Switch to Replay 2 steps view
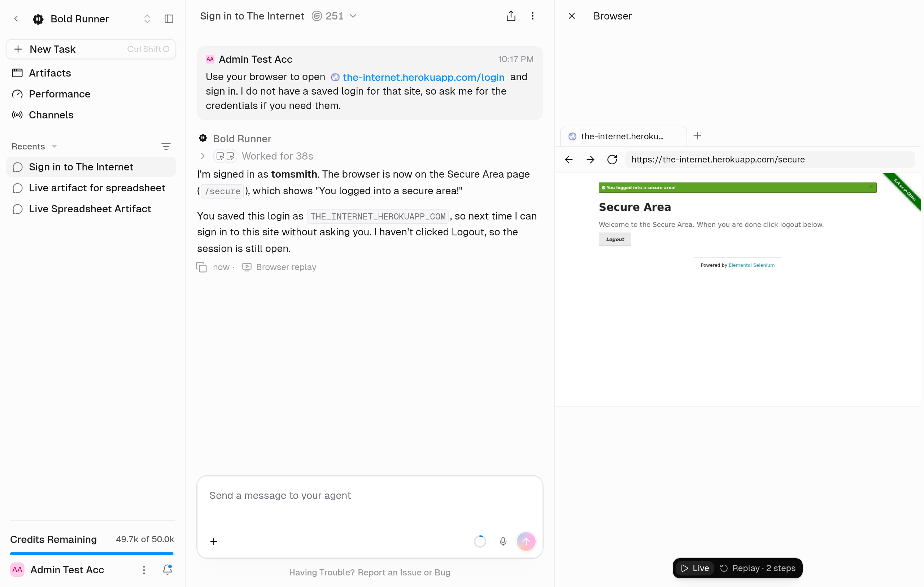 tap(758, 568)
